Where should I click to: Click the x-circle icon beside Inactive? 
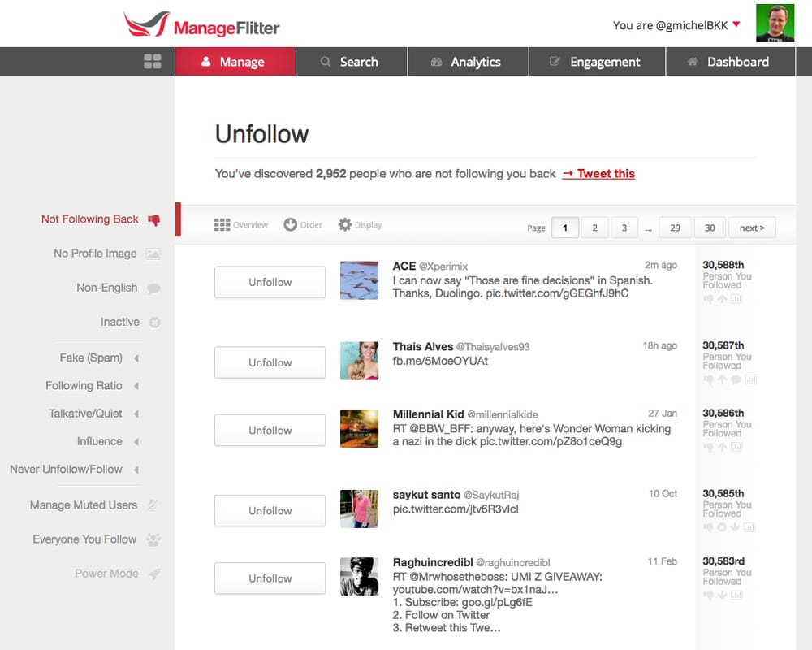(x=154, y=323)
